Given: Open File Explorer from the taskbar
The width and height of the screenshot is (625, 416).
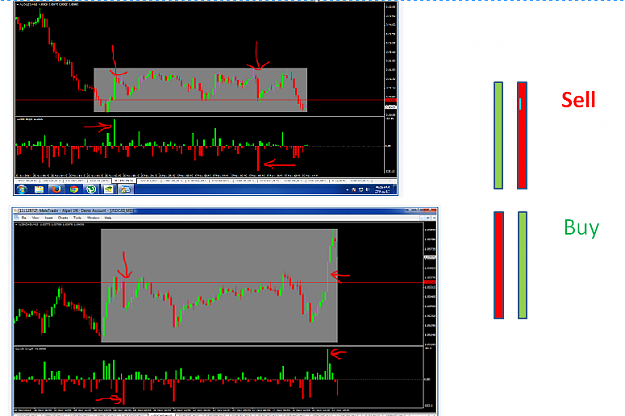Looking at the screenshot, I should click(39, 189).
